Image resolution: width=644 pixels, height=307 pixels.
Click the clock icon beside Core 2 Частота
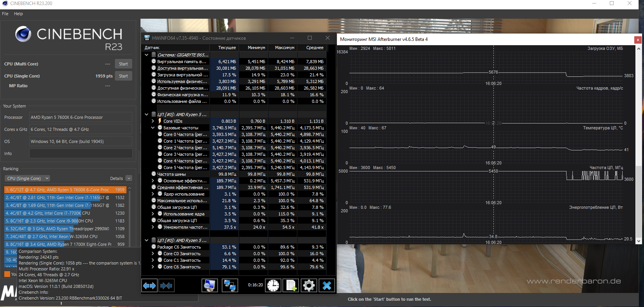point(160,148)
